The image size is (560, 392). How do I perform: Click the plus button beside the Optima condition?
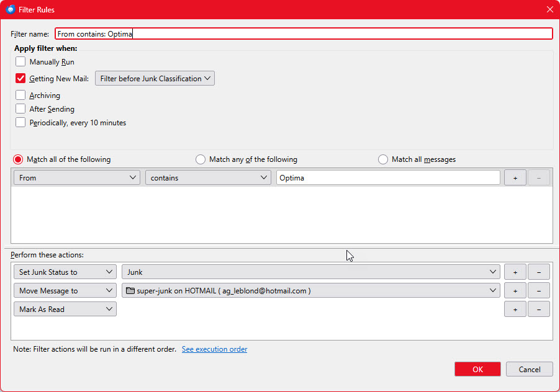pyautogui.click(x=515, y=178)
